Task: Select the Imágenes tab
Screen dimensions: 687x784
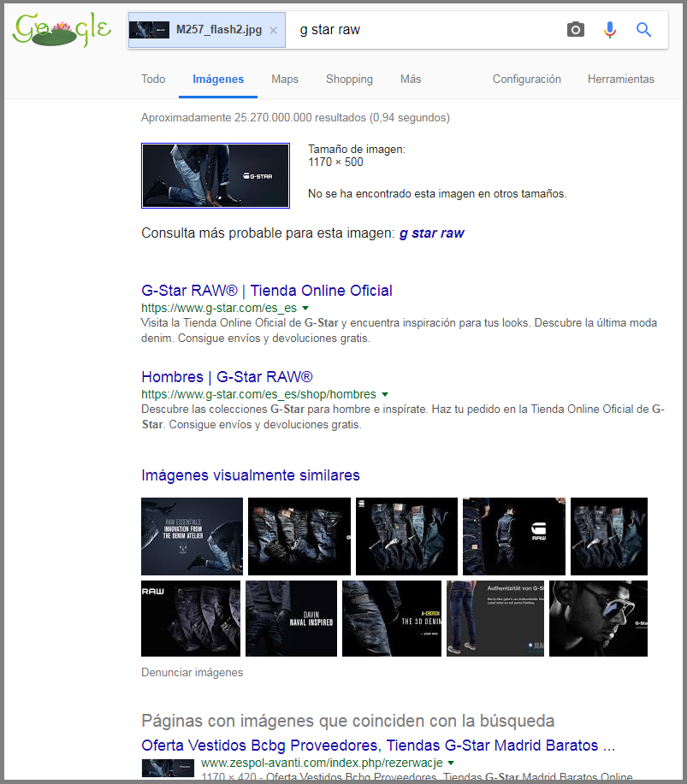Action: pyautogui.click(x=218, y=79)
